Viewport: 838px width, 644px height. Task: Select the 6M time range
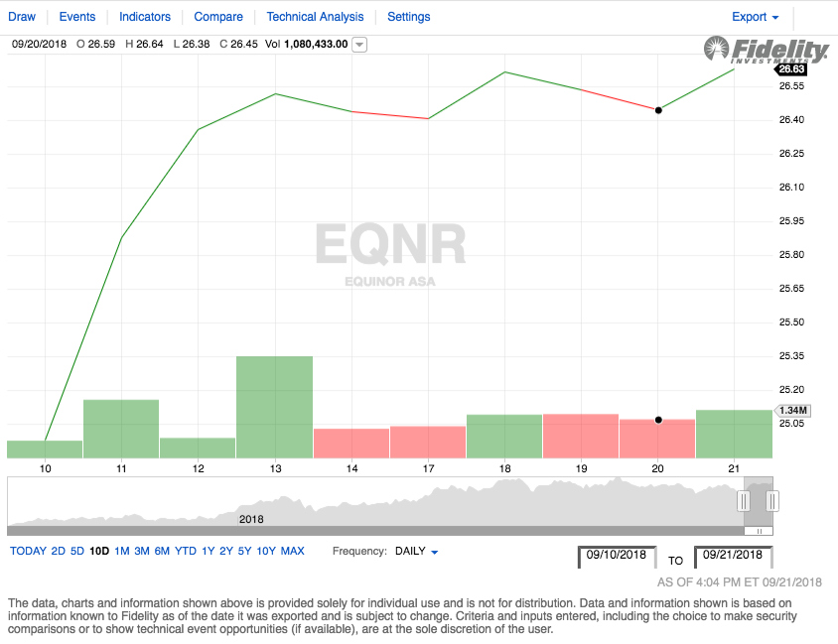coord(162,551)
